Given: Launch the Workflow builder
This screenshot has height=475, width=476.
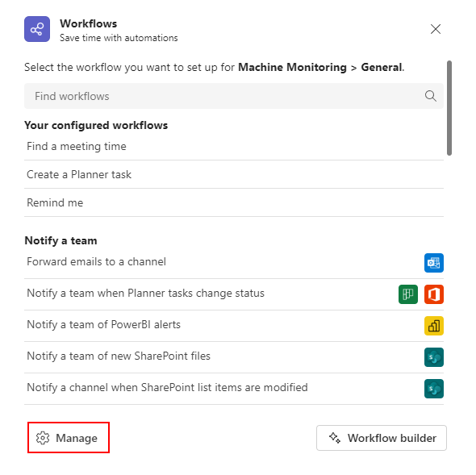Looking at the screenshot, I should [x=382, y=438].
